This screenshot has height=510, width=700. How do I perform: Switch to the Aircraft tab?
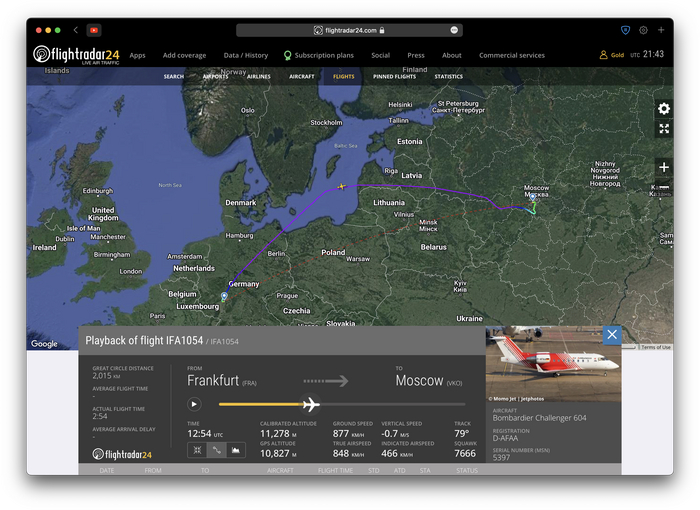point(302,77)
